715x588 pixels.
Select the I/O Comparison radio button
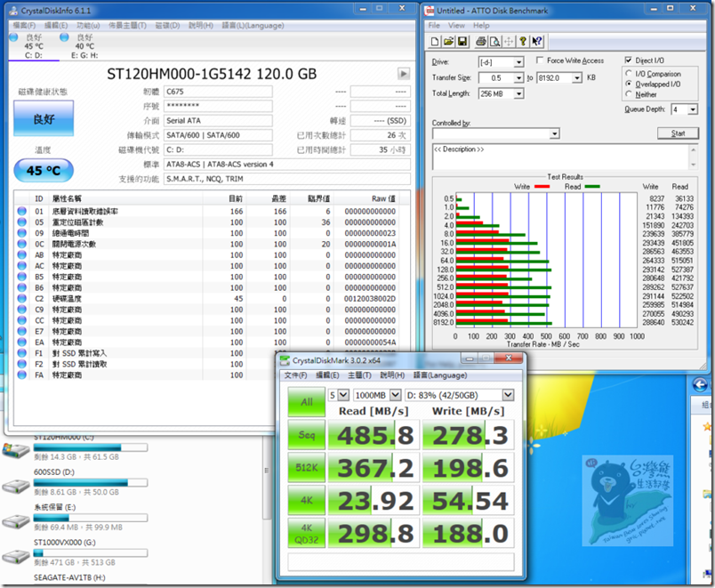630,74
